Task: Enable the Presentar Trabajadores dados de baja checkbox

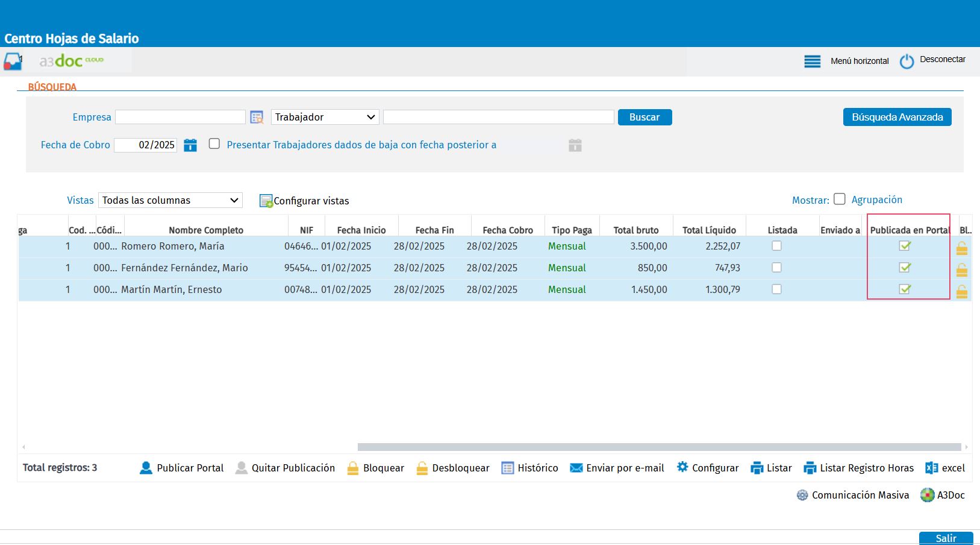Action: pyautogui.click(x=214, y=143)
